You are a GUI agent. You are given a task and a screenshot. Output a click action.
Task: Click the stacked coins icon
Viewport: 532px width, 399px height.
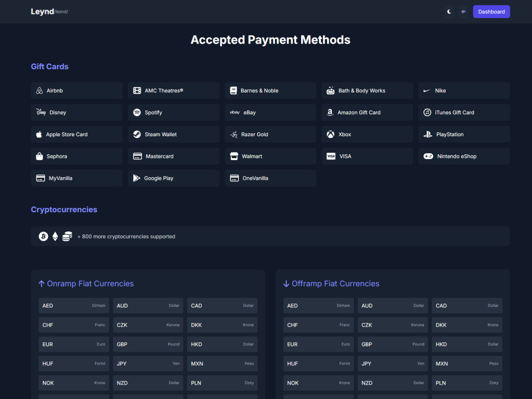click(x=67, y=236)
